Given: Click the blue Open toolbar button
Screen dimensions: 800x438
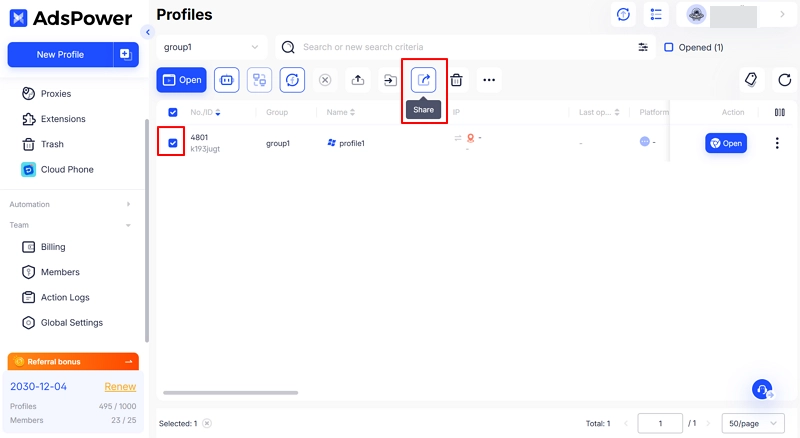Looking at the screenshot, I should coord(182,80).
